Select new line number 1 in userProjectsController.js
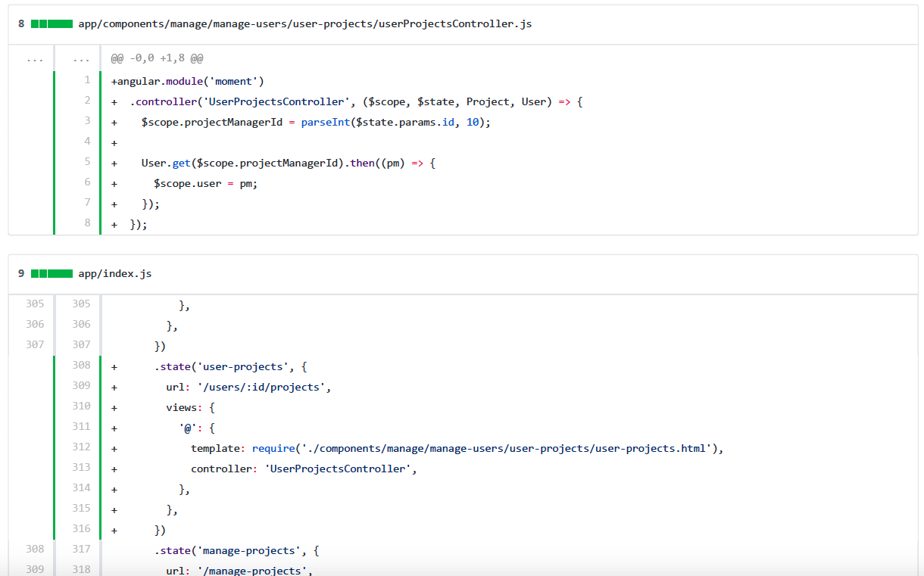 [87, 80]
